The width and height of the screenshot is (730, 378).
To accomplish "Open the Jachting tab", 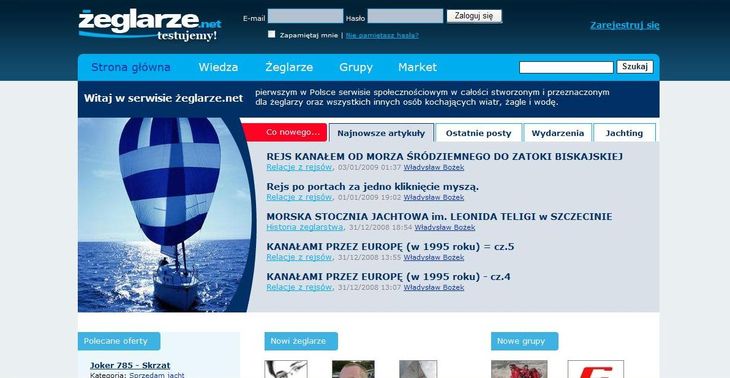I will tap(624, 133).
